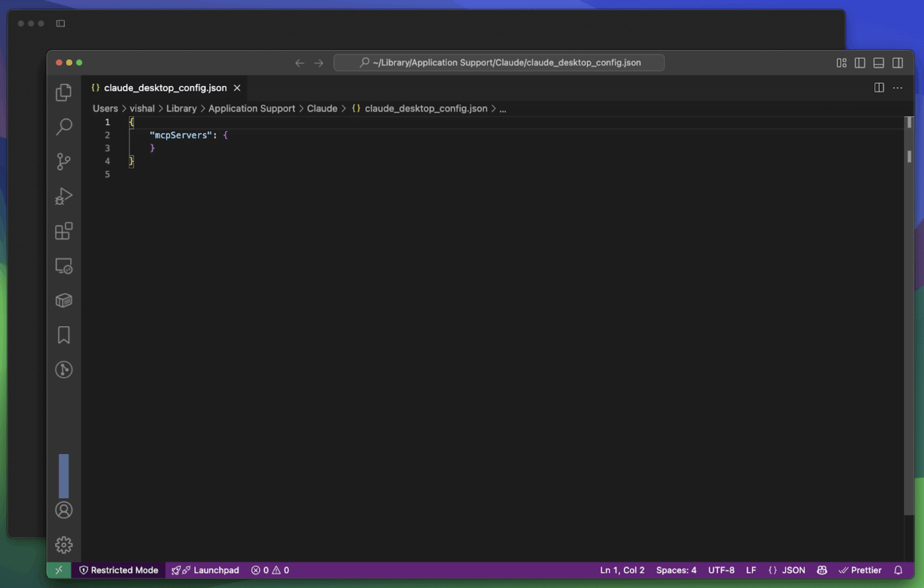Toggle the Secondary Side Bar
This screenshot has height=588, width=924.
[897, 63]
